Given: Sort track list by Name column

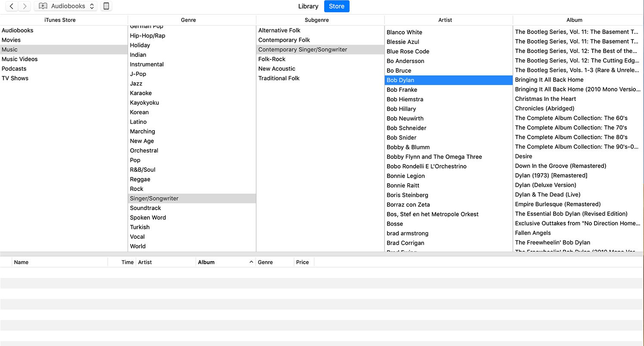Looking at the screenshot, I should (60, 262).
